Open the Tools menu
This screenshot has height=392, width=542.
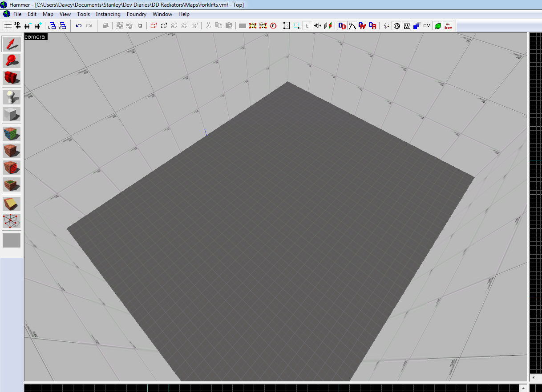click(83, 14)
